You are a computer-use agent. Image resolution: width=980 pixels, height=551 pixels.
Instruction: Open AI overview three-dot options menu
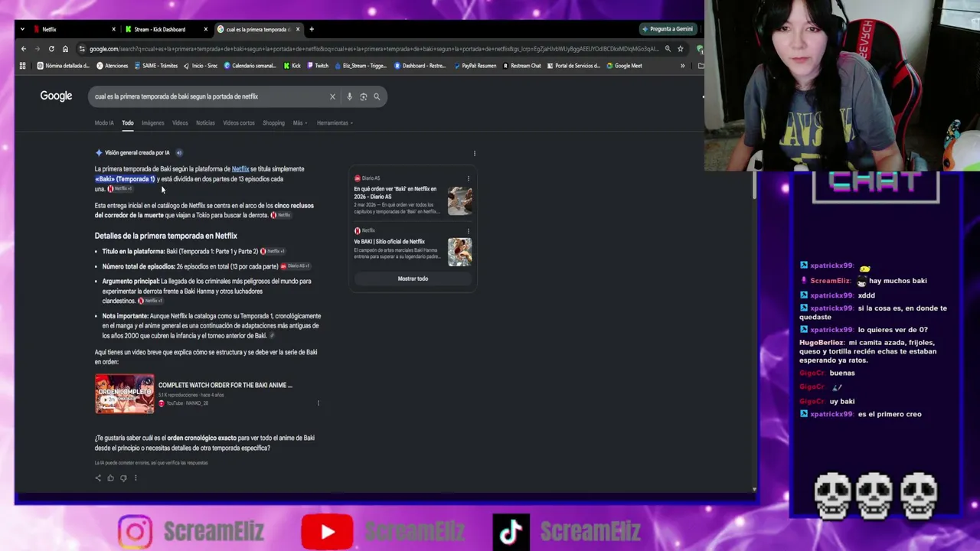(x=475, y=153)
